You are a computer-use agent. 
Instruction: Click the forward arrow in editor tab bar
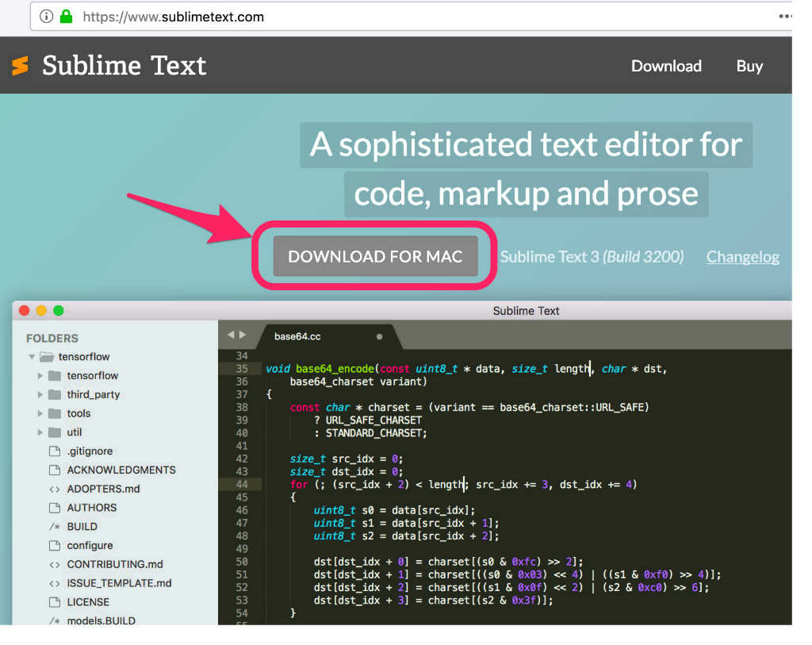click(x=243, y=335)
